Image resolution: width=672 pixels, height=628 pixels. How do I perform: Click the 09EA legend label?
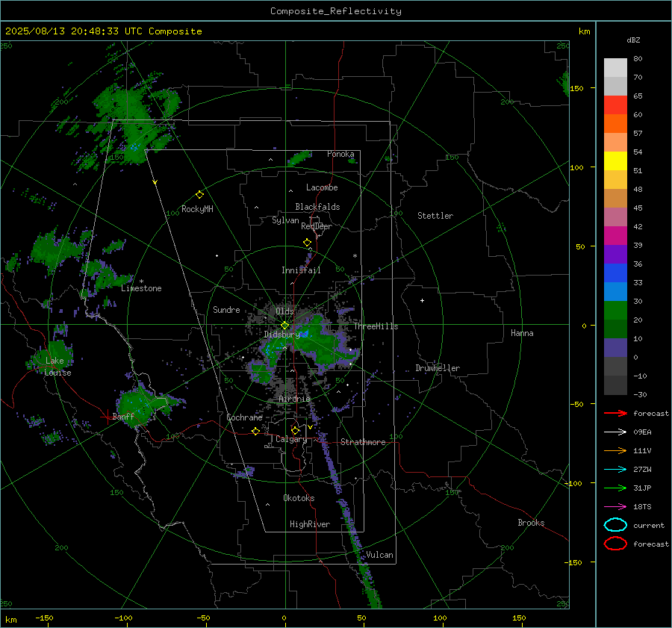pyautogui.click(x=642, y=432)
